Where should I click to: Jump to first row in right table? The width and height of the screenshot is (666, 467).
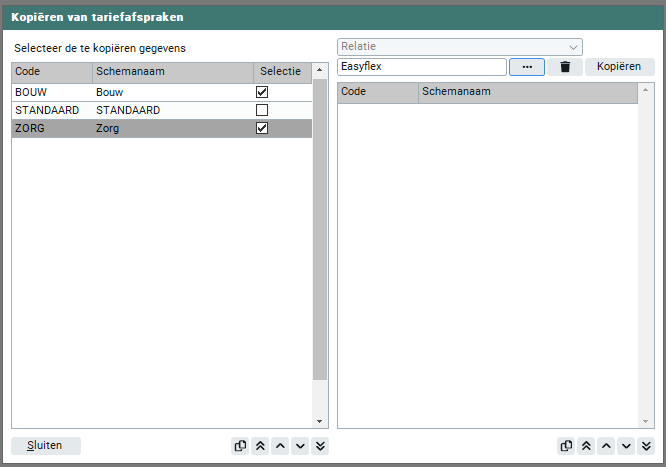point(587,446)
